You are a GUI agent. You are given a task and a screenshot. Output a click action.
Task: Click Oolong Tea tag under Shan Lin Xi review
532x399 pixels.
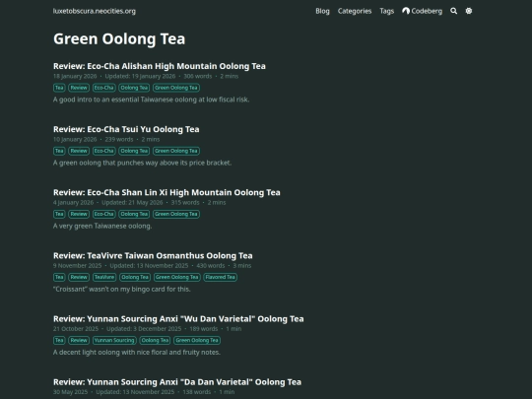[x=134, y=214]
